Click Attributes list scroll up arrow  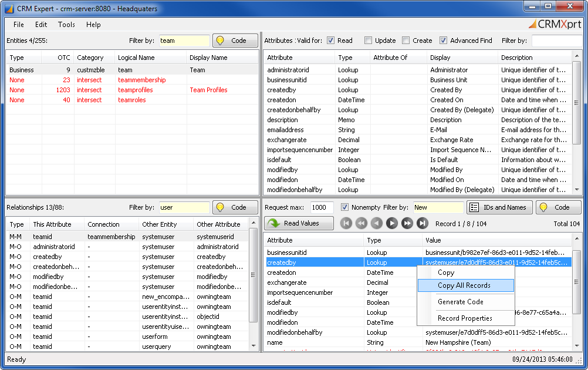click(x=577, y=56)
